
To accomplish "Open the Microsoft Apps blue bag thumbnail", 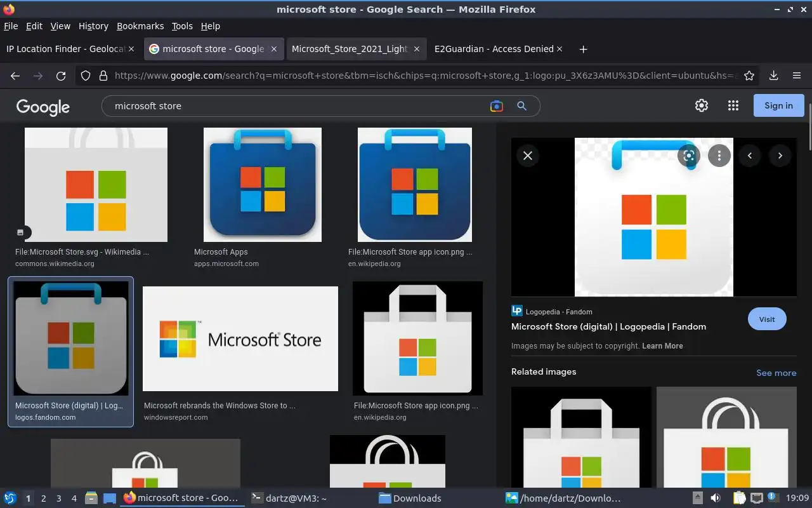I will click(263, 185).
